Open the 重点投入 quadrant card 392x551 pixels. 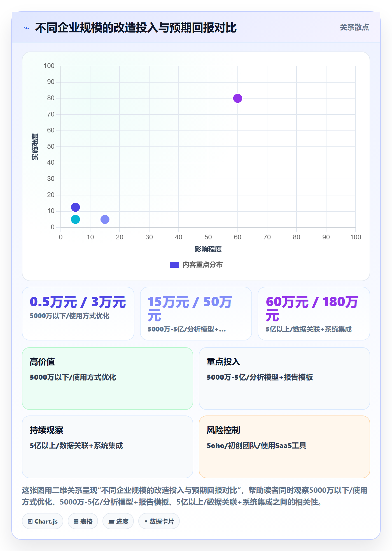tap(284, 379)
